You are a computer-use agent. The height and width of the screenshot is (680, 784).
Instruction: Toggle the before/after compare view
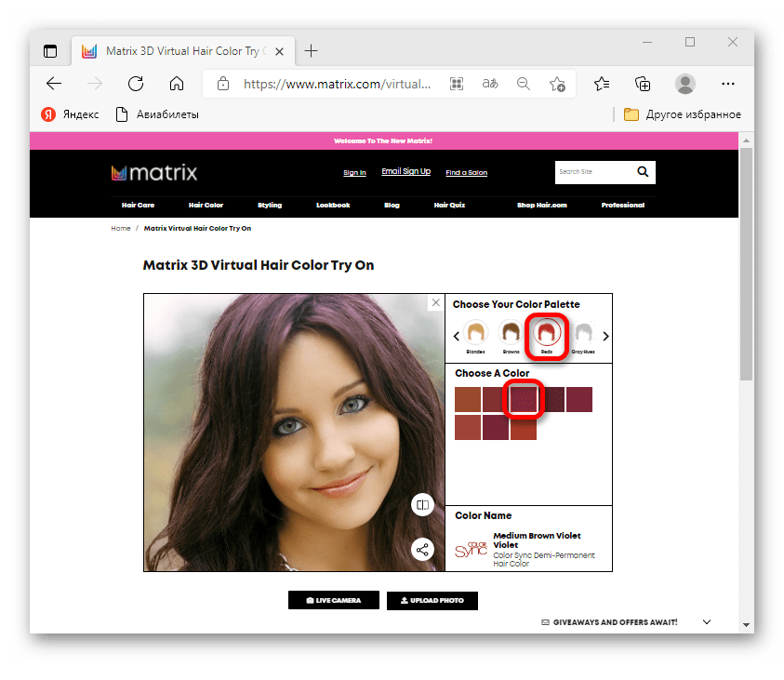[x=422, y=505]
